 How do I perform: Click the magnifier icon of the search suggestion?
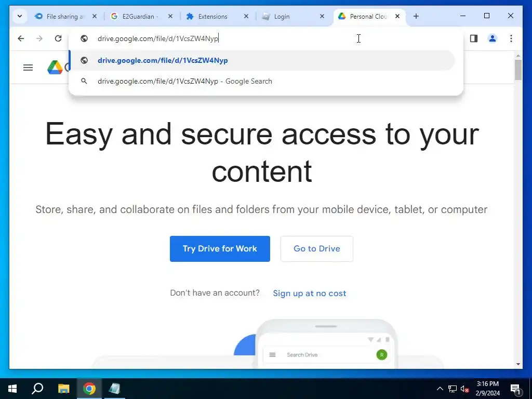84,81
